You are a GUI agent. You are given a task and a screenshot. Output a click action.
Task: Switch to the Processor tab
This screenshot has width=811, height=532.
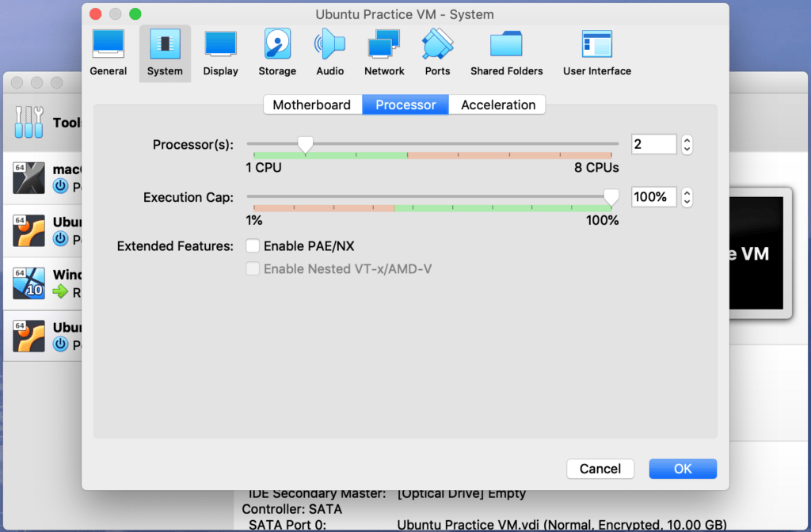pos(405,105)
